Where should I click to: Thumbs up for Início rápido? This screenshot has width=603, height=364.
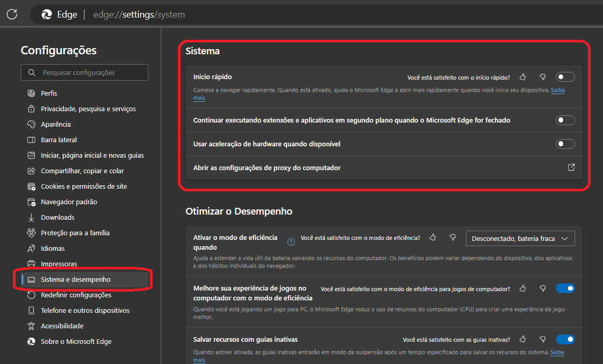point(523,77)
